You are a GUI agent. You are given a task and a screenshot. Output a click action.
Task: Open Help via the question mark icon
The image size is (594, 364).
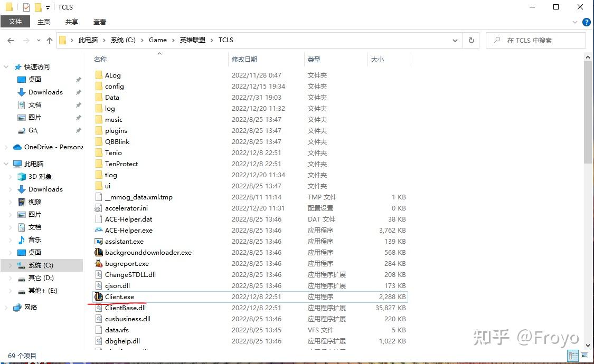tap(586, 22)
